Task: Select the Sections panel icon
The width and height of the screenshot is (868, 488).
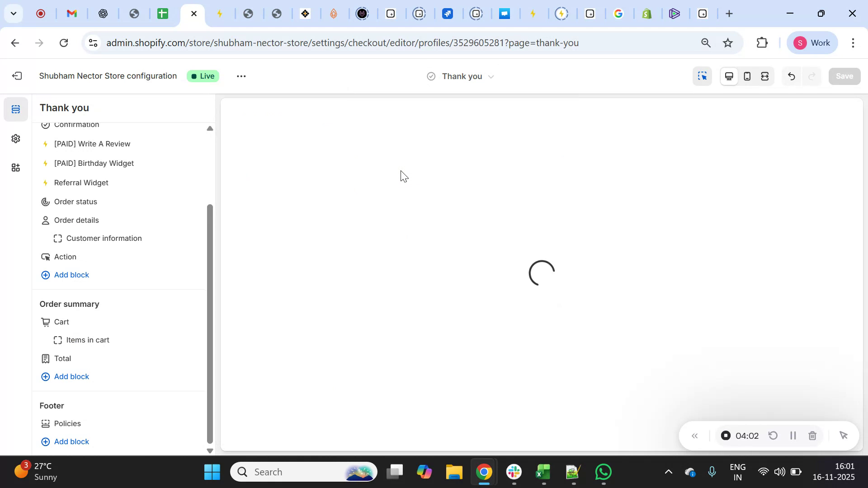Action: 16,108
